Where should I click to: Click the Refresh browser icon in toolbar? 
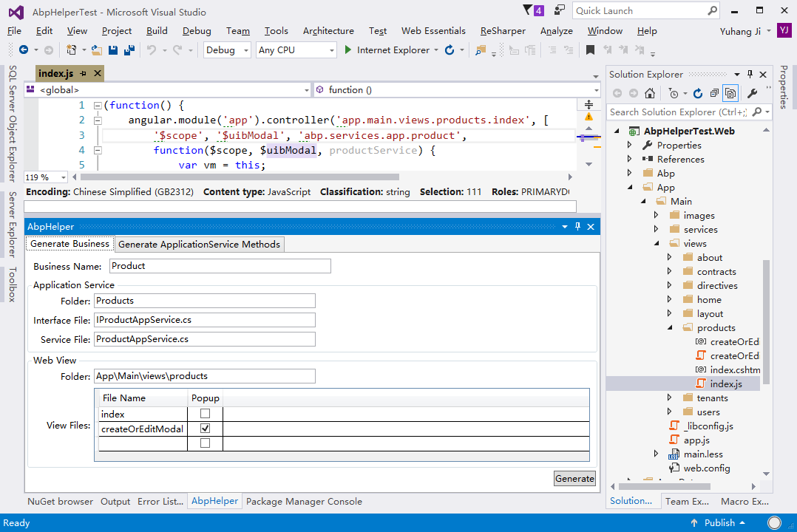pos(450,50)
